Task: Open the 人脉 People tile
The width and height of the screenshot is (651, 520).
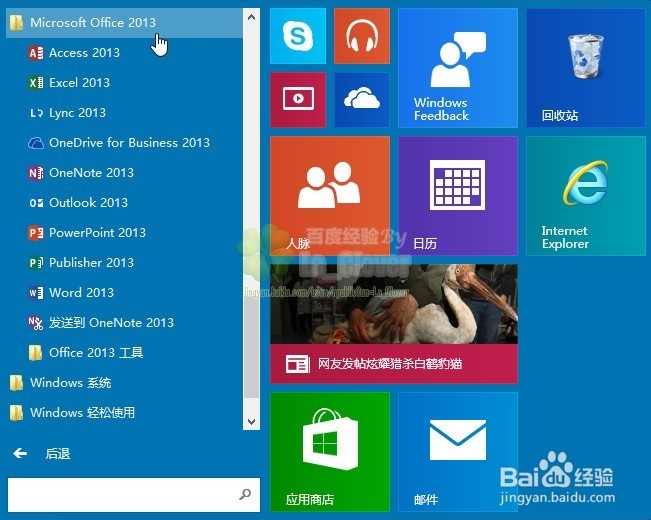Action: (x=330, y=196)
